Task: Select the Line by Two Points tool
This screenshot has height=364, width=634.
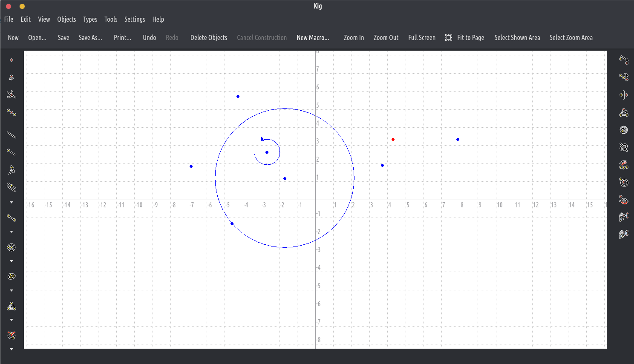Action: click(12, 135)
